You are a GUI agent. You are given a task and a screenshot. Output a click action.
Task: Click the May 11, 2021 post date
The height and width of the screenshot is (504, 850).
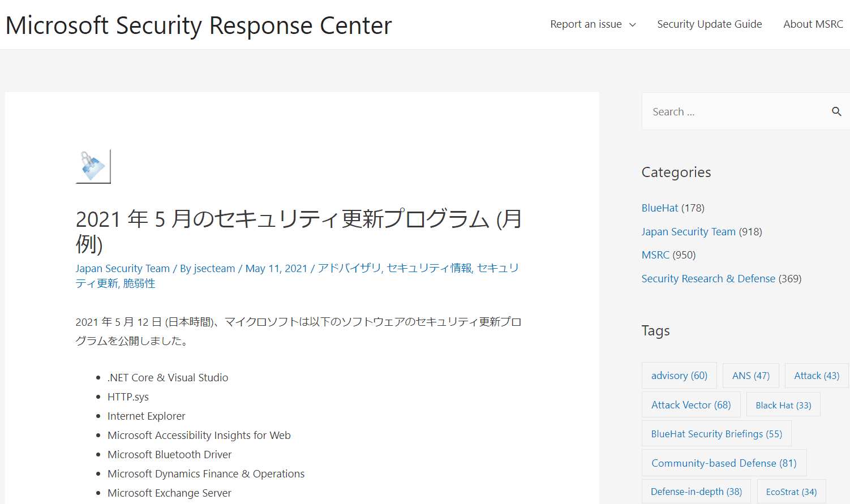click(x=276, y=269)
